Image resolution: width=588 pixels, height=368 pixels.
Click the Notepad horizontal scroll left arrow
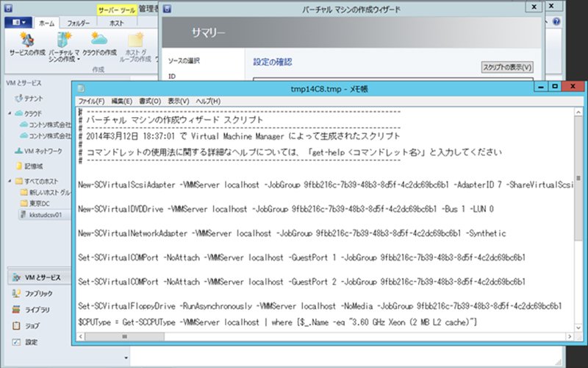[80, 336]
